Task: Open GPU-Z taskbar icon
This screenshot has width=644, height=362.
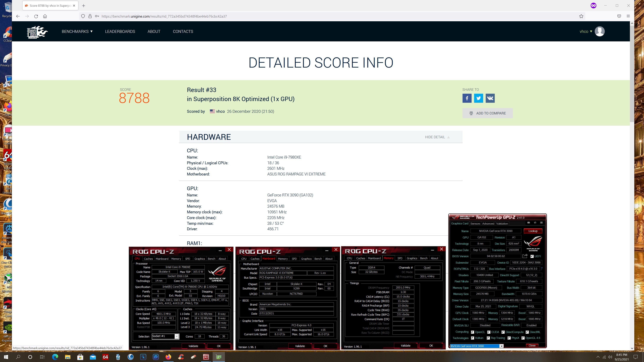Action: tap(219, 357)
